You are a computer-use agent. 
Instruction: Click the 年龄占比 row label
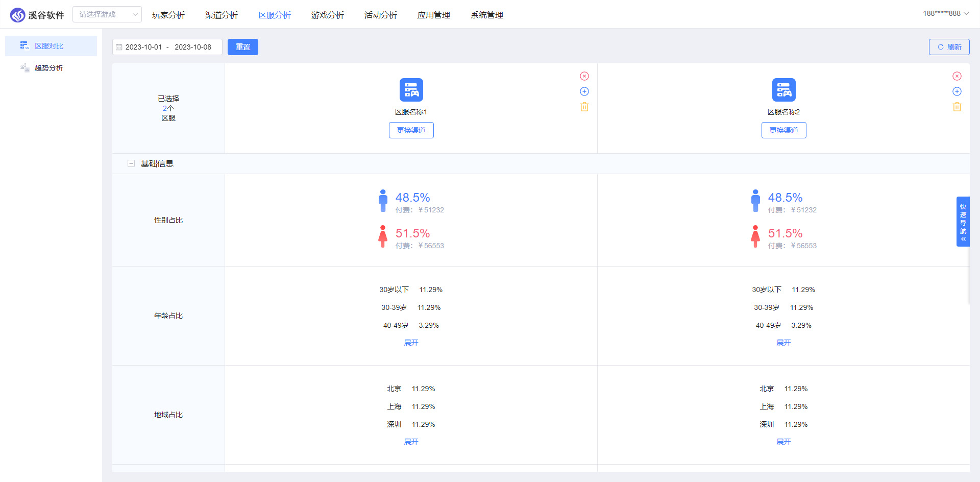168,316
